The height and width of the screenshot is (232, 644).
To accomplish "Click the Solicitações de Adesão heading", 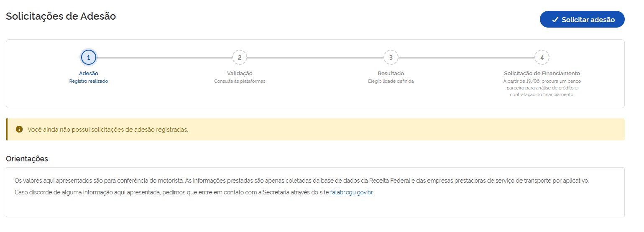I will (x=61, y=16).
